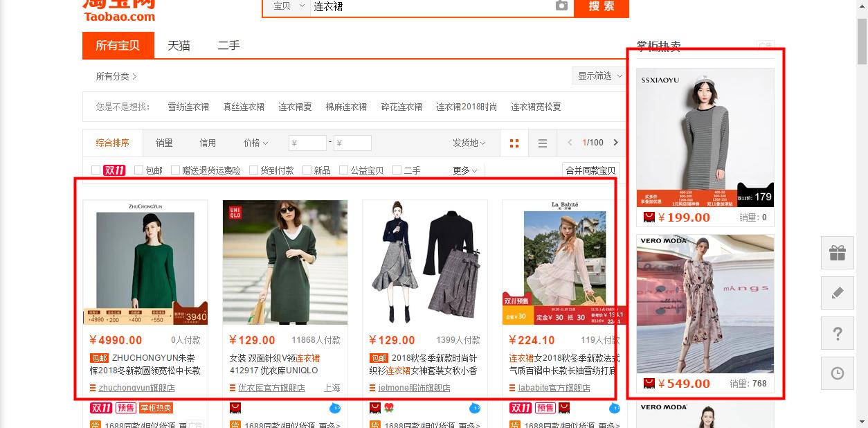Click the question mark help sidebar icon
Viewport: 868px width, 428px height.
(838, 334)
